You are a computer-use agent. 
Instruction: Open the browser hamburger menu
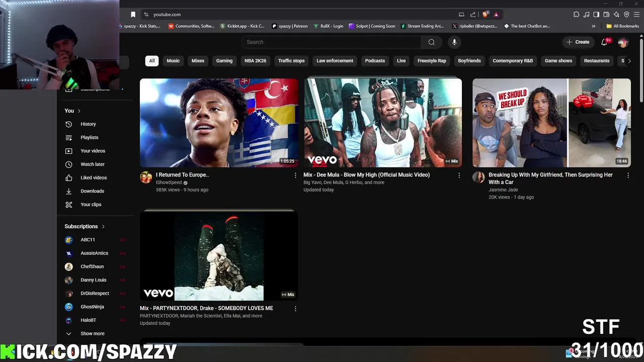click(x=636, y=15)
